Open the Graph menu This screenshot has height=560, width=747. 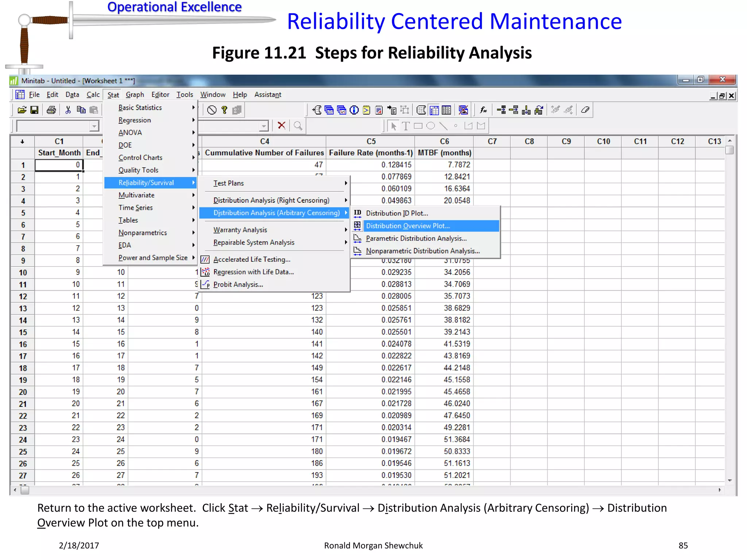coord(135,95)
